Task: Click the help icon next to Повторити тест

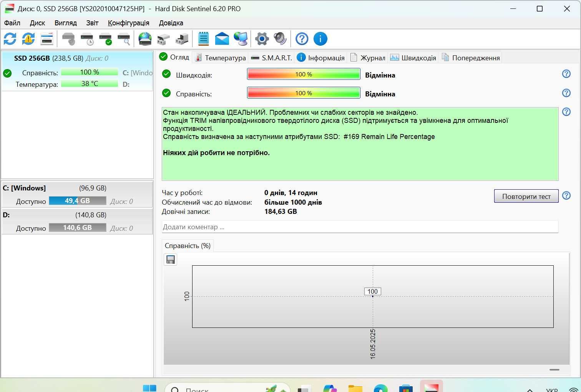Action: [566, 195]
